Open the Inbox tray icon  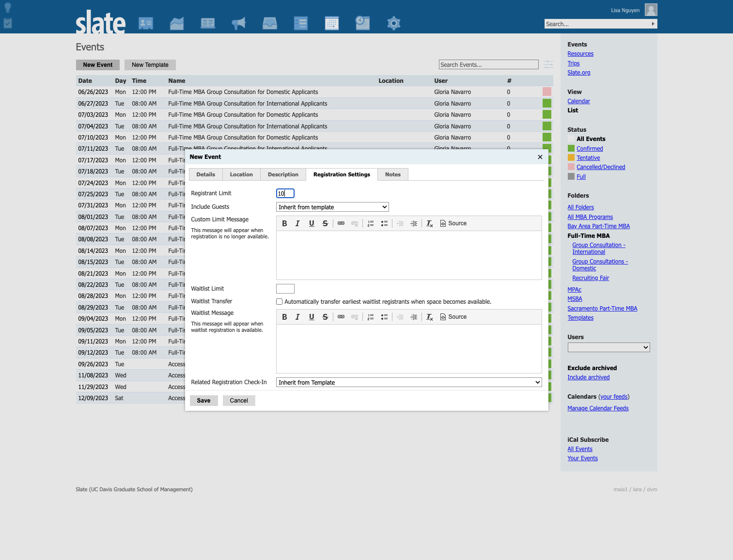tap(270, 23)
